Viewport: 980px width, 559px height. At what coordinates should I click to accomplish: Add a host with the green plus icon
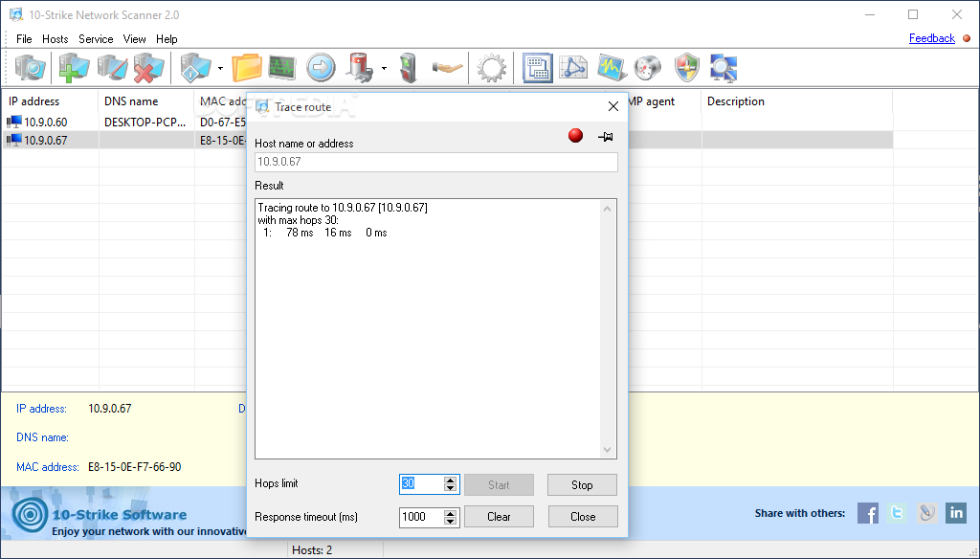coord(74,68)
